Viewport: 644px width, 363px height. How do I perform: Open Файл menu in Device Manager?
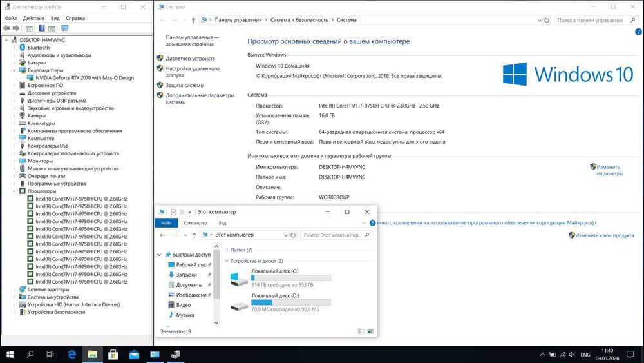click(x=11, y=18)
